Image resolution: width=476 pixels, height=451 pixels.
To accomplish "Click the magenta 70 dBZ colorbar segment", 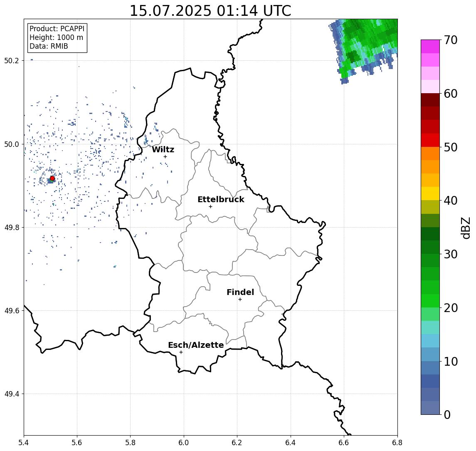I will (x=430, y=47).
